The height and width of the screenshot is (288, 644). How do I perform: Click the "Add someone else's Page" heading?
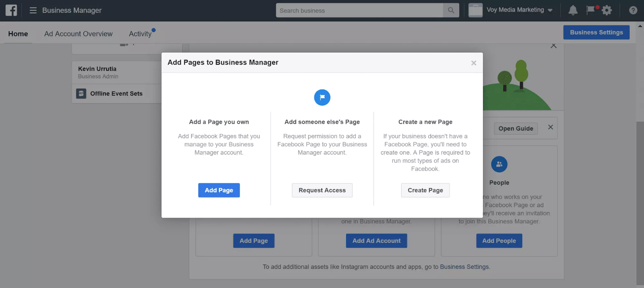(x=322, y=122)
